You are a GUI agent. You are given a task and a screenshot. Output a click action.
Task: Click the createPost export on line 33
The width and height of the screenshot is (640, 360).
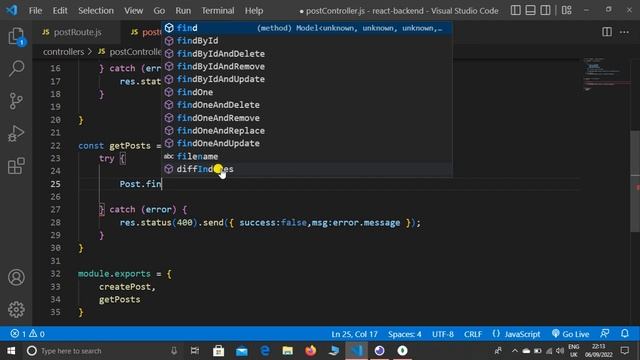(124, 287)
